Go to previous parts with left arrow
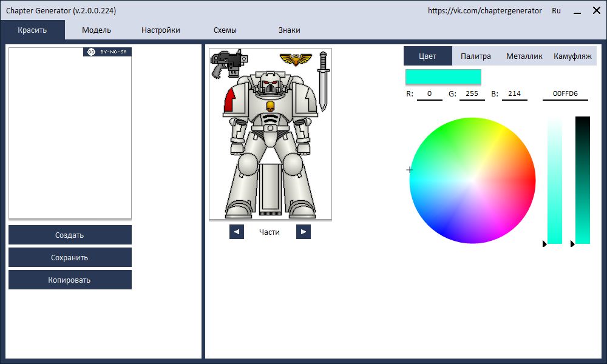Viewport: 607px width, 364px height. click(237, 232)
